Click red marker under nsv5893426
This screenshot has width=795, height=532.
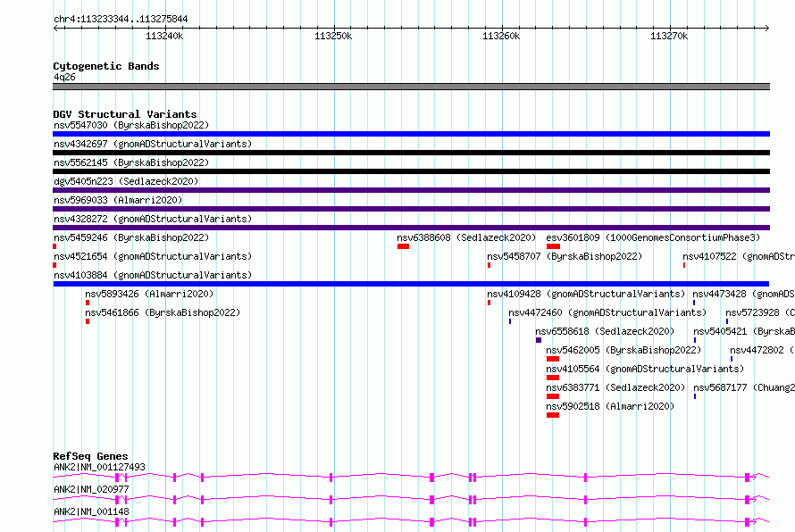click(x=88, y=303)
